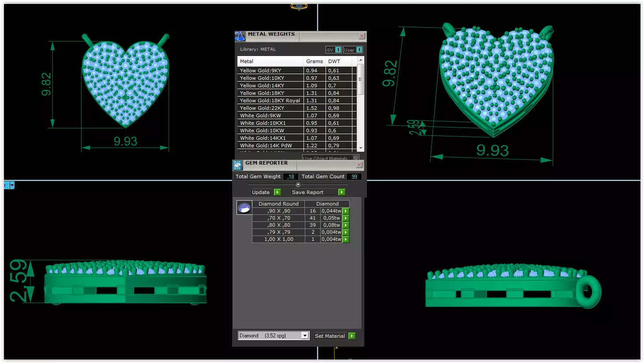Open the Diamond material dropdown
The image size is (644, 363).
pyautogui.click(x=305, y=336)
